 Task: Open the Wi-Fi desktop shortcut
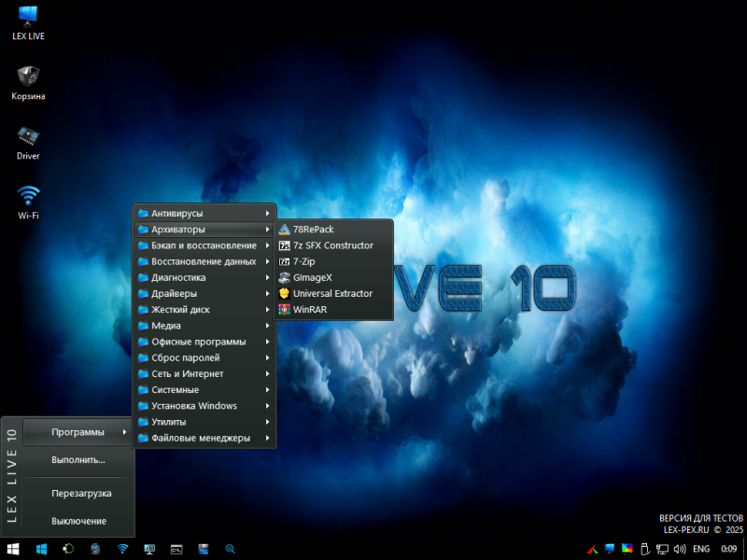[28, 201]
